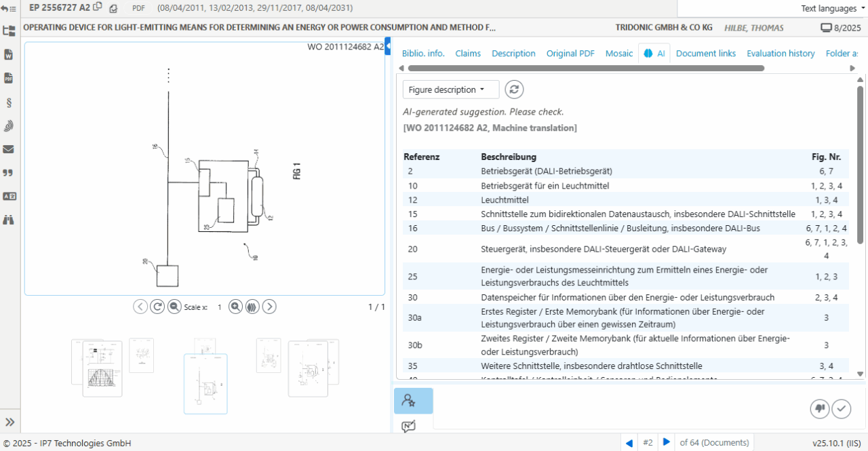868x451 pixels.
Task: Switch to the Claims tab
Action: point(467,53)
